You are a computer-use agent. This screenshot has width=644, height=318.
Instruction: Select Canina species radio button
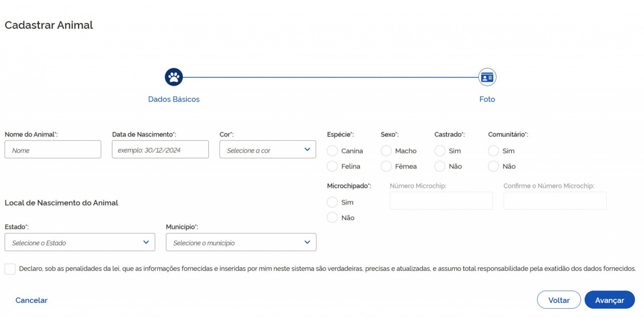tap(332, 151)
